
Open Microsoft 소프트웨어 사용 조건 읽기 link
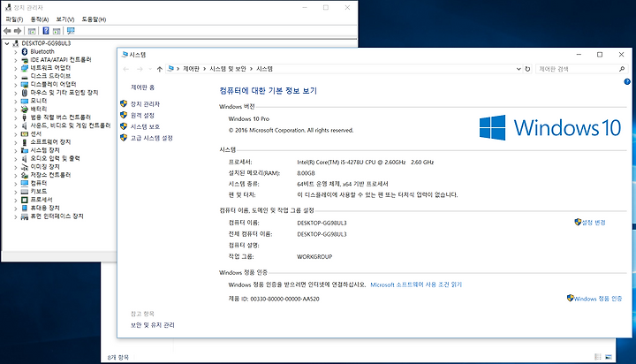click(x=416, y=284)
